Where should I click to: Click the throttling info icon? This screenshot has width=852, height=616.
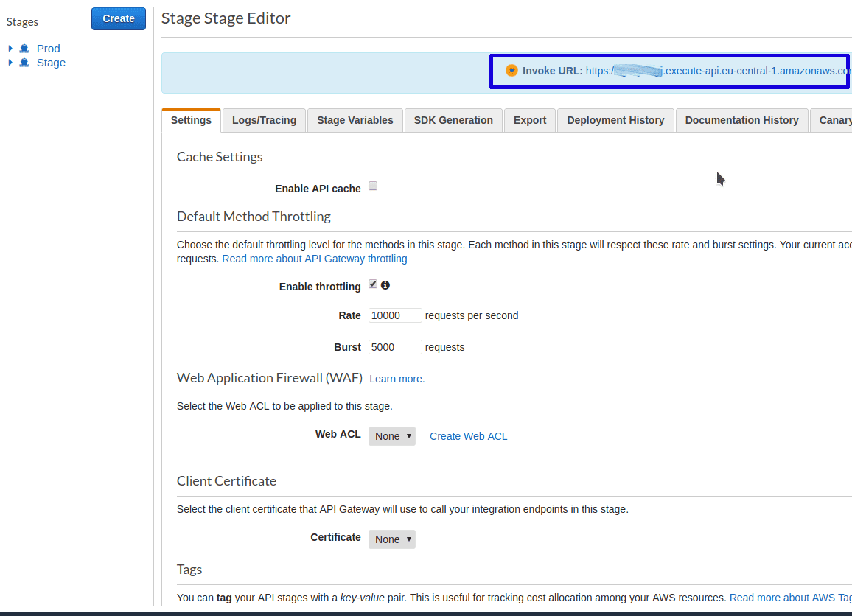[385, 285]
